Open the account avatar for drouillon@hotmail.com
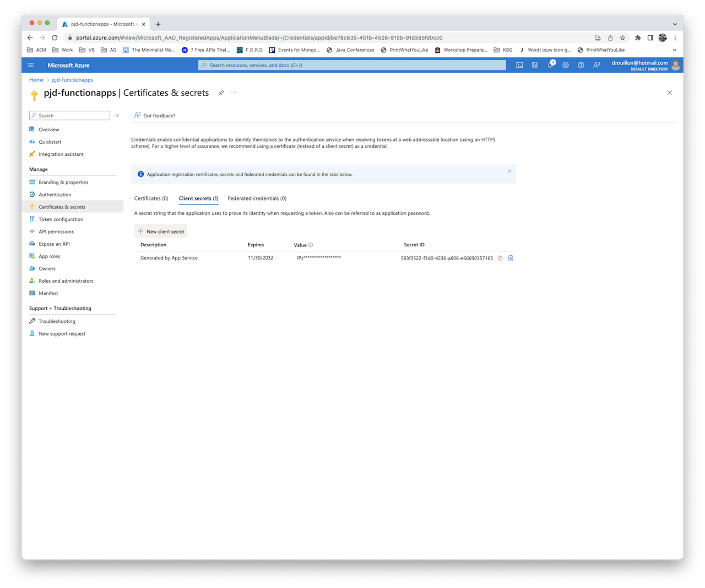The height and width of the screenshot is (588, 705). click(x=676, y=65)
